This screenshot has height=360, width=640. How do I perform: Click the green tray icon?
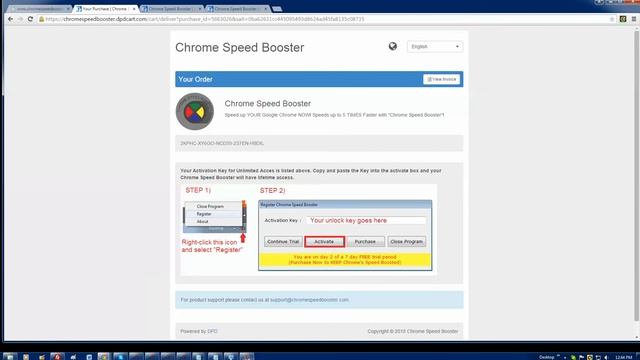tap(573, 357)
